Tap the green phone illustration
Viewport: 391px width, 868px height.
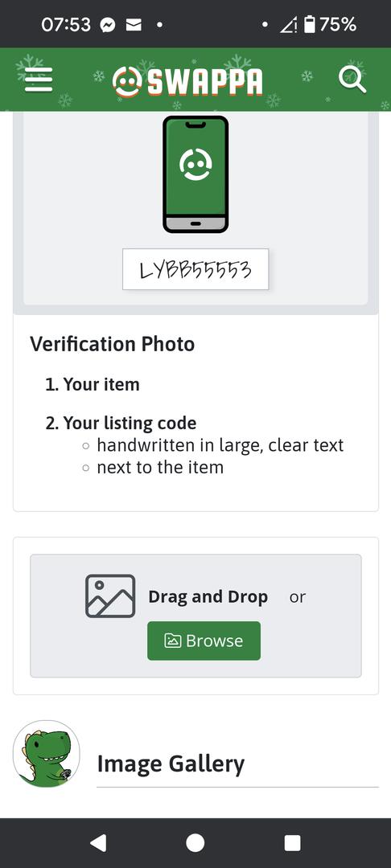coord(195,174)
